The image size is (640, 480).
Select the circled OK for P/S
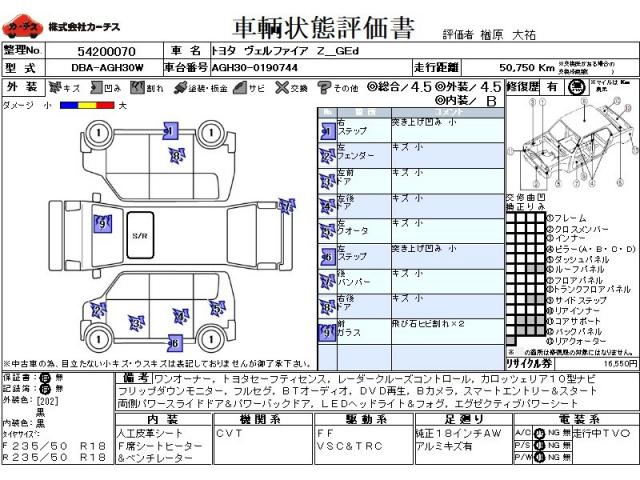pos(540,445)
